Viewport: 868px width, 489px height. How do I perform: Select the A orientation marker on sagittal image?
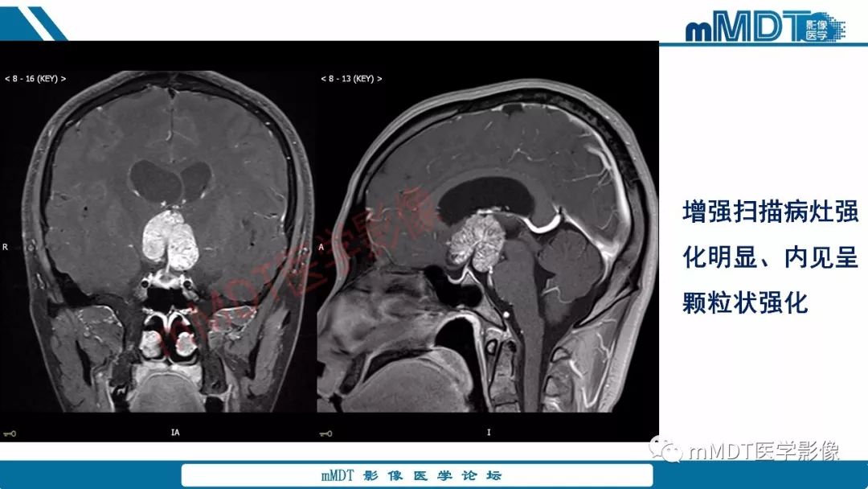(x=321, y=247)
